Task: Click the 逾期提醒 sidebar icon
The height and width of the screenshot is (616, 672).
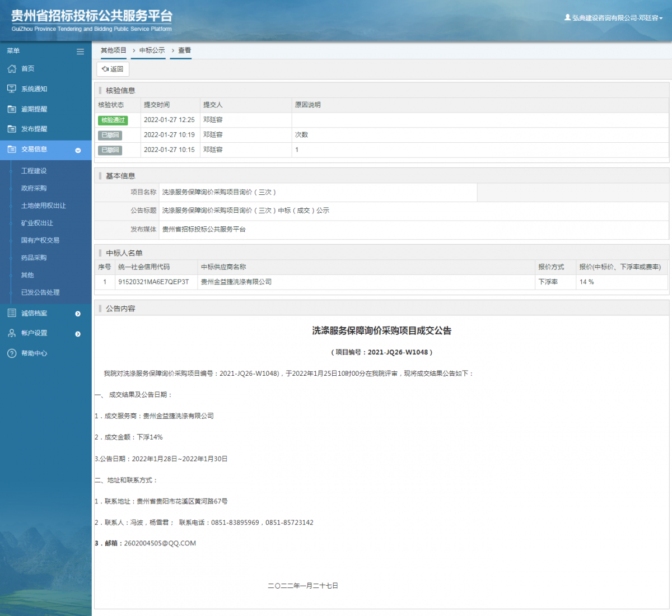Action: point(12,109)
